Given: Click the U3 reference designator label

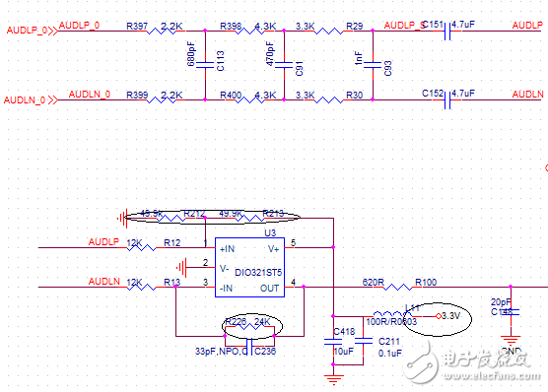Looking at the screenshot, I should pyautogui.click(x=270, y=232).
